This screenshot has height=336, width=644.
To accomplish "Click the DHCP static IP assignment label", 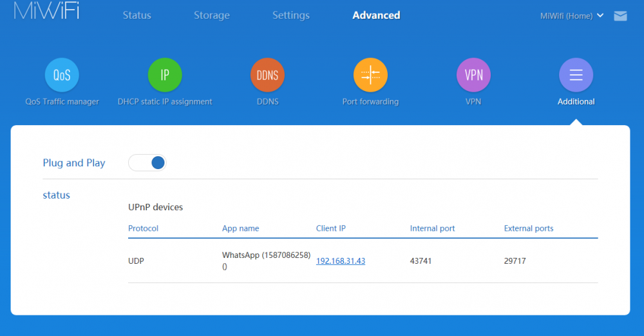I will 165,102.
